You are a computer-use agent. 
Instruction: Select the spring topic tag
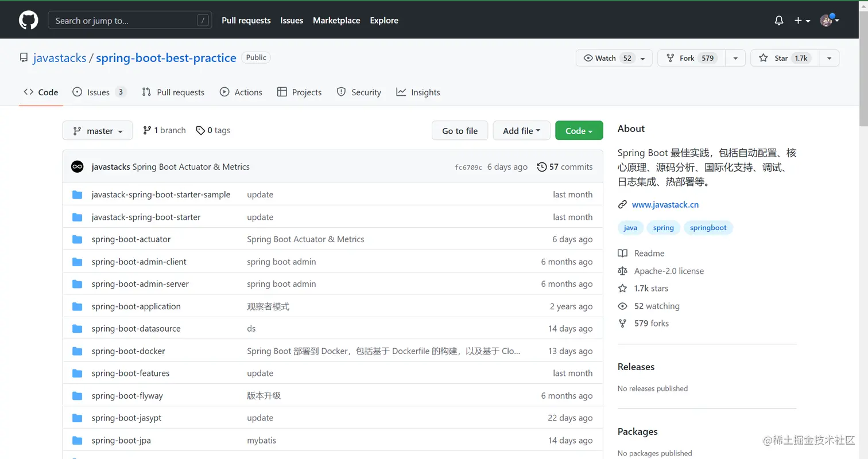click(x=664, y=228)
